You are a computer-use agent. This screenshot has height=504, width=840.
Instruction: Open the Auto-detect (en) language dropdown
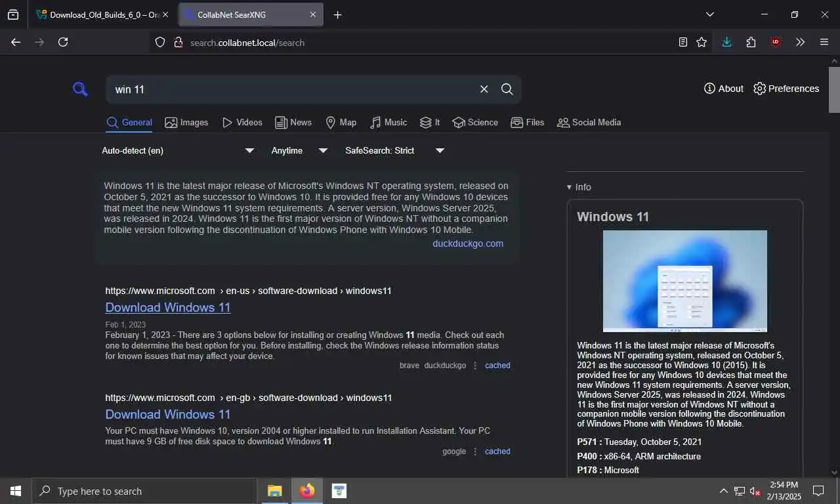(x=178, y=150)
